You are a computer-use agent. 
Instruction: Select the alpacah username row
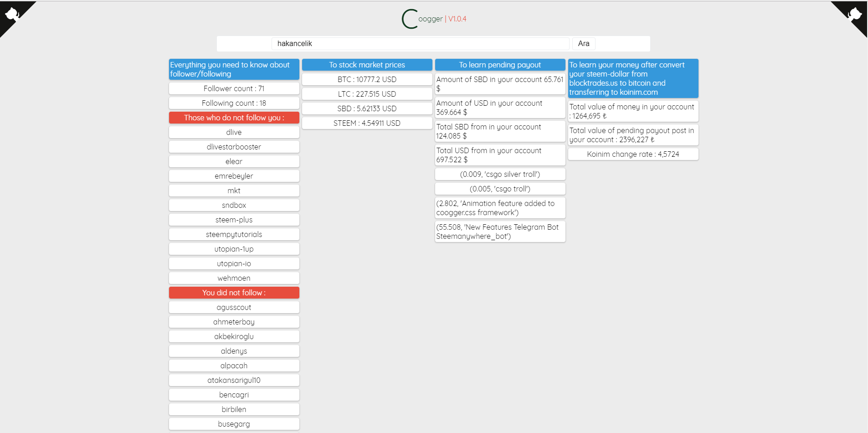(234, 366)
